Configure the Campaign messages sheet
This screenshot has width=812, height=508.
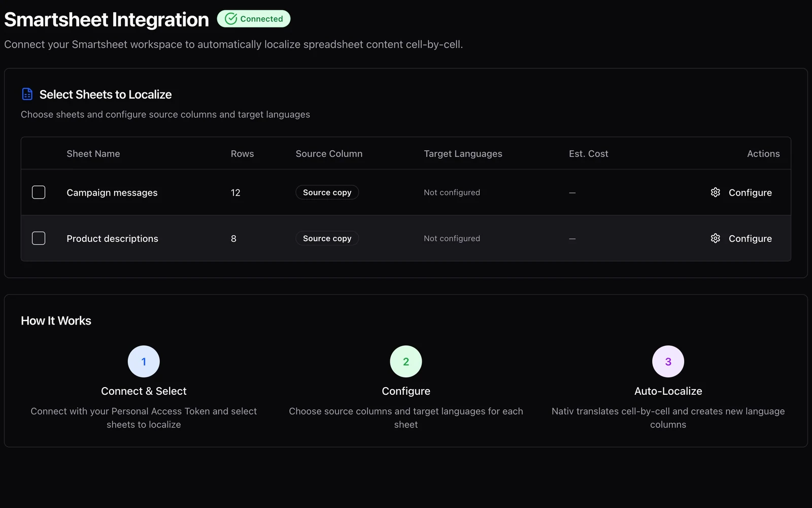pos(741,193)
